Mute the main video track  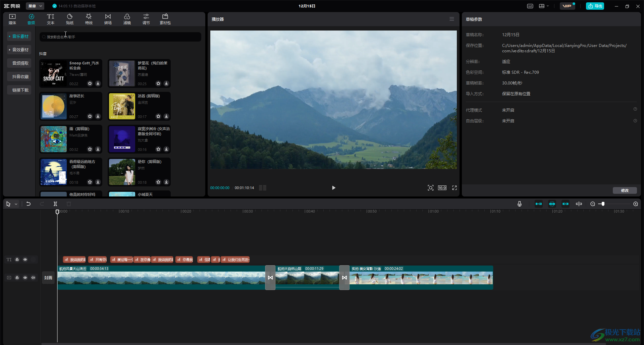tap(33, 278)
